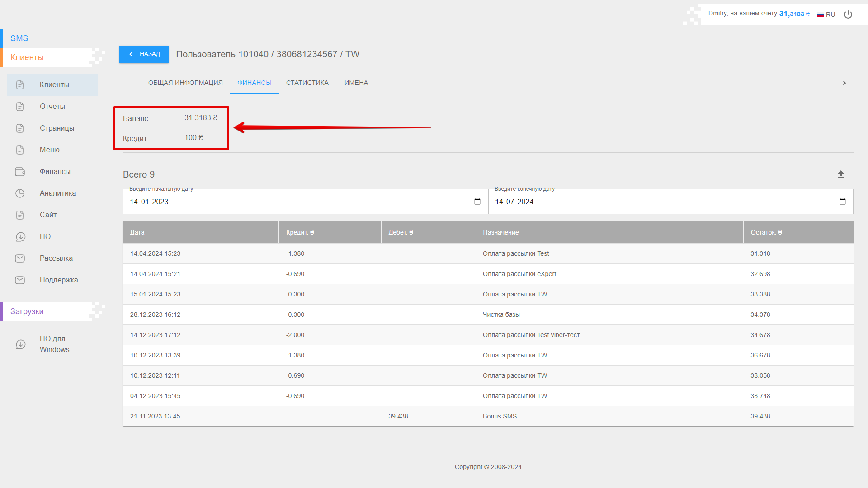Open Рассылка envelope sidebar item
Viewport: 868px width, 488px height.
point(56,258)
